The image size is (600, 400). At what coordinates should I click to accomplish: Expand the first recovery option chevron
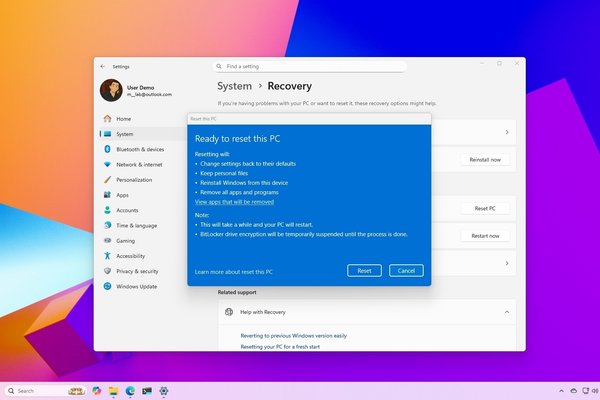tap(507, 132)
